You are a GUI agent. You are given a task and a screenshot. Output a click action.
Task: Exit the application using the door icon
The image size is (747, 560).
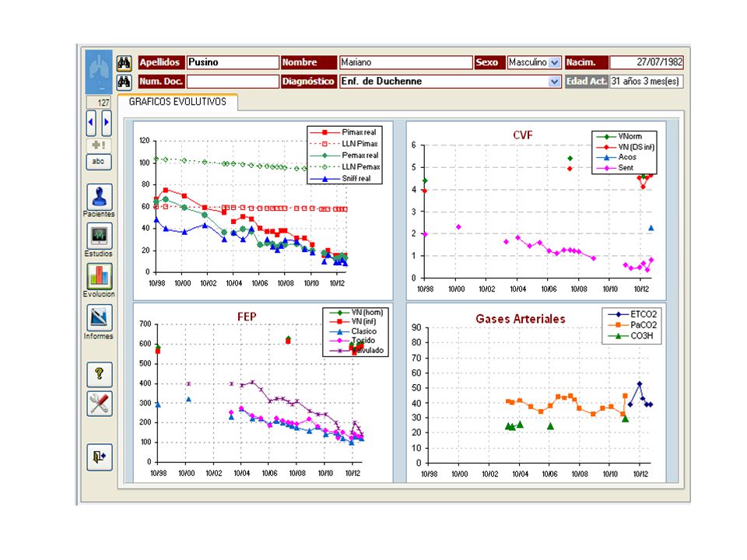click(100, 457)
